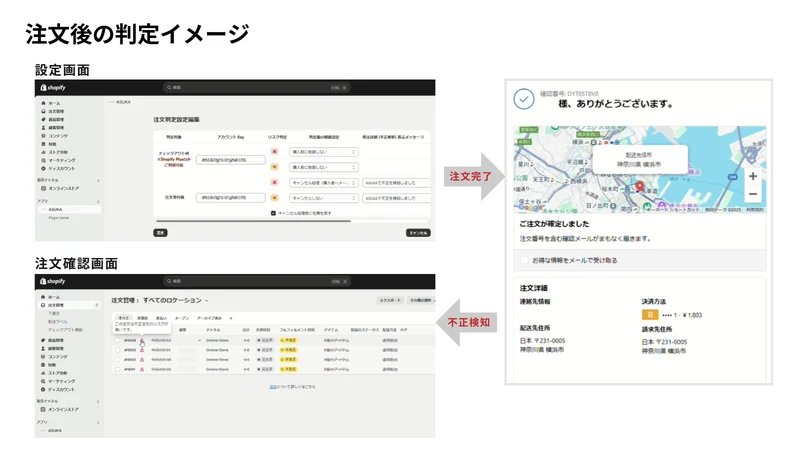Click the ホーム icon in 注文確認画面 sidebar
Image resolution: width=800 pixels, height=450 pixels.
pyautogui.click(x=43, y=296)
